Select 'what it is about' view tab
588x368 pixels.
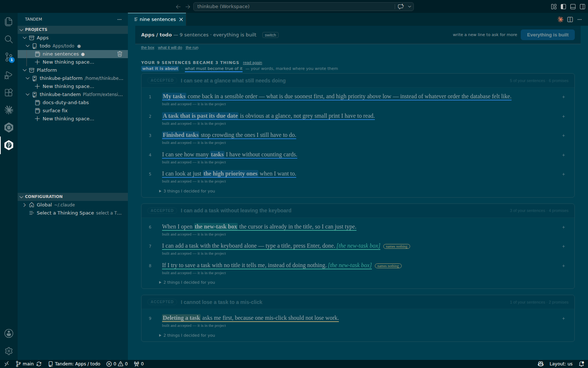pos(160,69)
